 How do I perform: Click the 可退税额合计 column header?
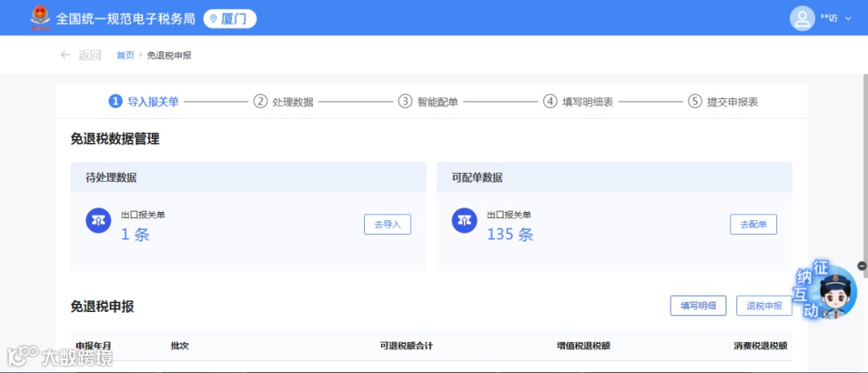407,346
